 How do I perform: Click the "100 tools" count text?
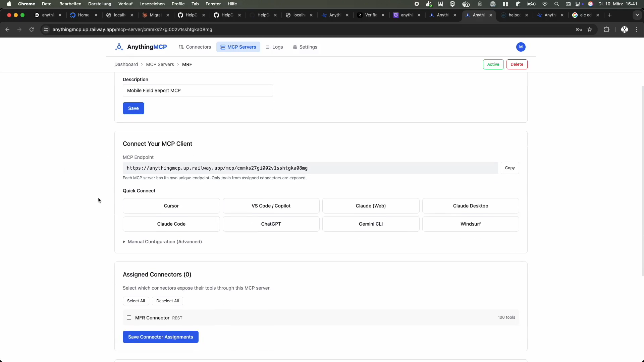pos(506,317)
